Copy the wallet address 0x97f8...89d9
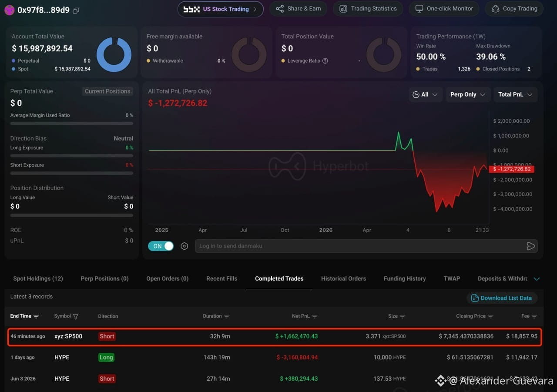The image size is (557, 392). click(76, 10)
